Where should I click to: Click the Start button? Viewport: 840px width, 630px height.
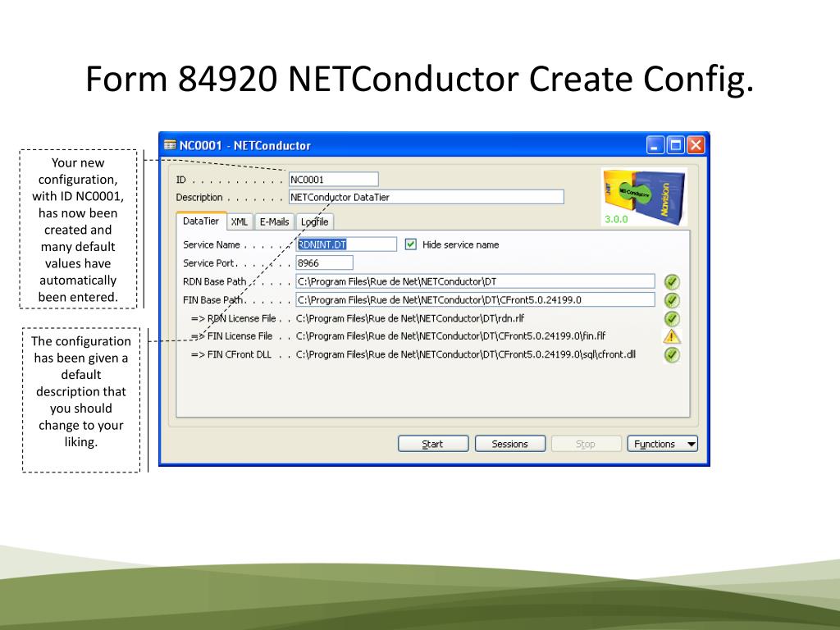click(433, 444)
